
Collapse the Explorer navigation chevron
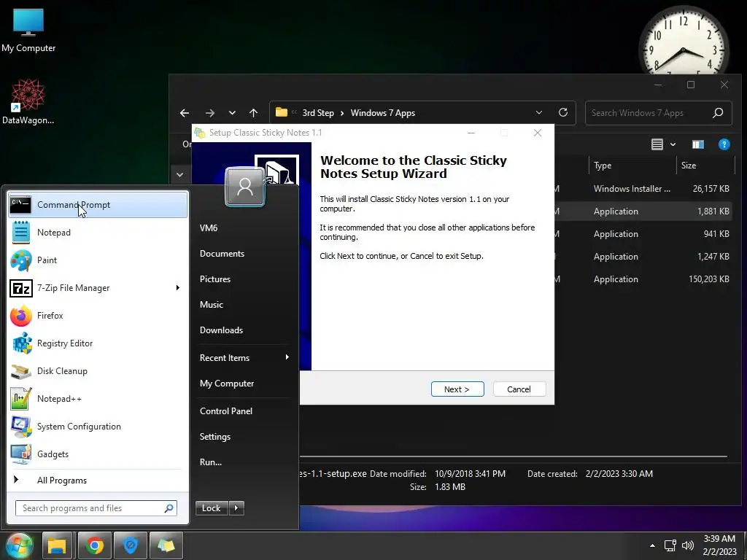point(179,175)
